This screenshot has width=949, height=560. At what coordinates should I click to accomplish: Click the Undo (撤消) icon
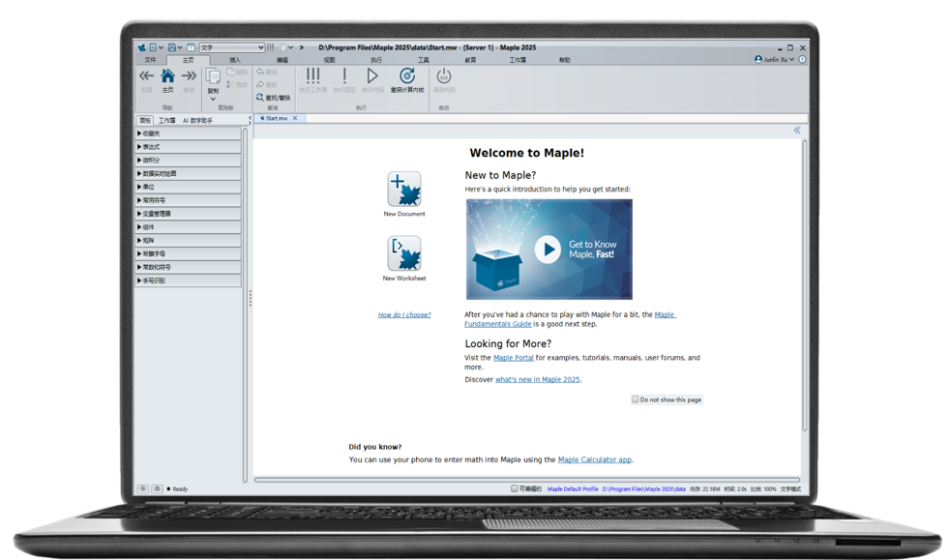[259, 72]
